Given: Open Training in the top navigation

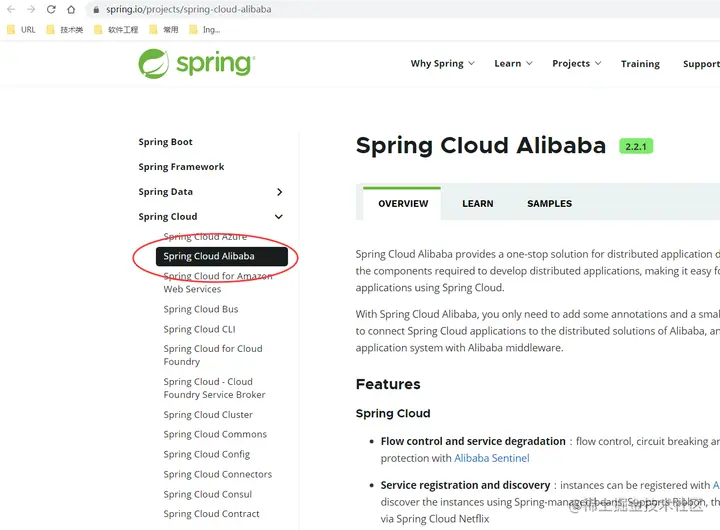Looking at the screenshot, I should [640, 64].
